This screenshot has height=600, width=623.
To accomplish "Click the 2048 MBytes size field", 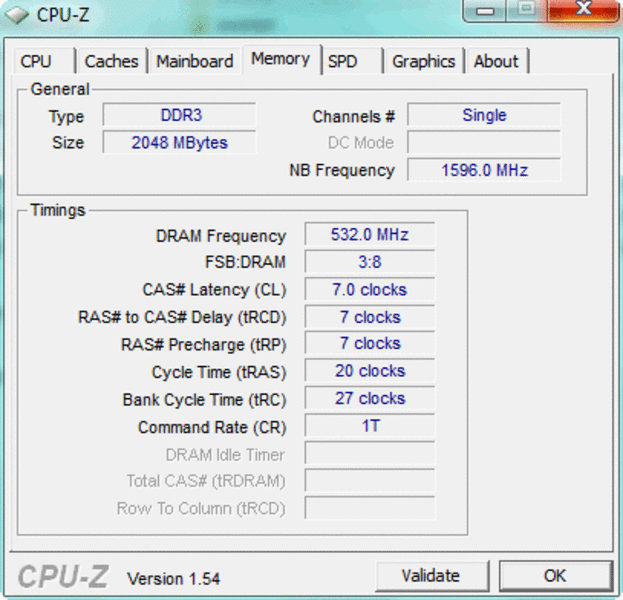I will (x=179, y=143).
